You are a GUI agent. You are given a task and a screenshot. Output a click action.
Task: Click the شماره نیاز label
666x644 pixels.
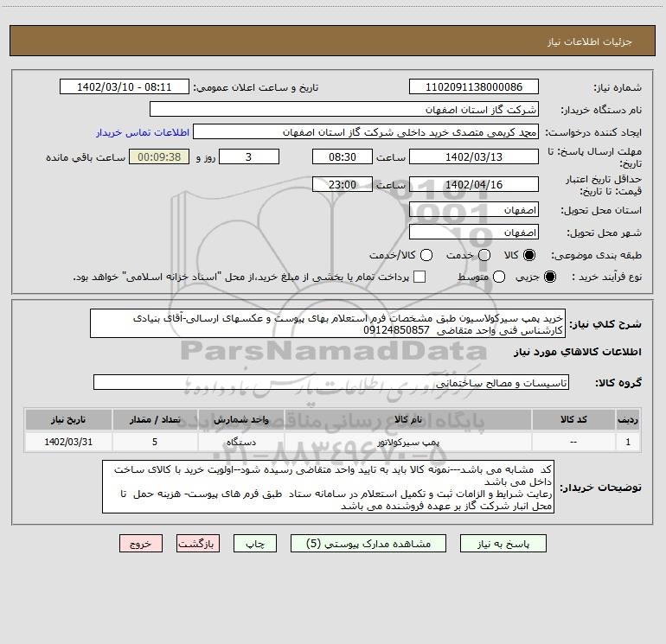coord(618,87)
